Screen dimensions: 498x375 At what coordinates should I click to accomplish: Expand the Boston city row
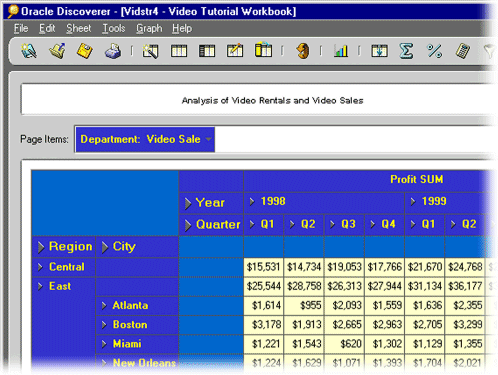tap(104, 325)
